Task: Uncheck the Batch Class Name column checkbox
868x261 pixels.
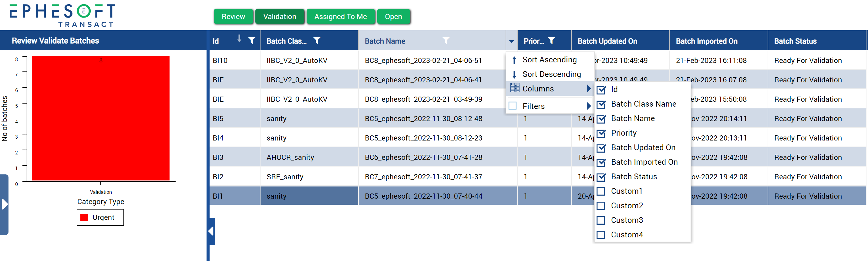Action: coord(601,104)
